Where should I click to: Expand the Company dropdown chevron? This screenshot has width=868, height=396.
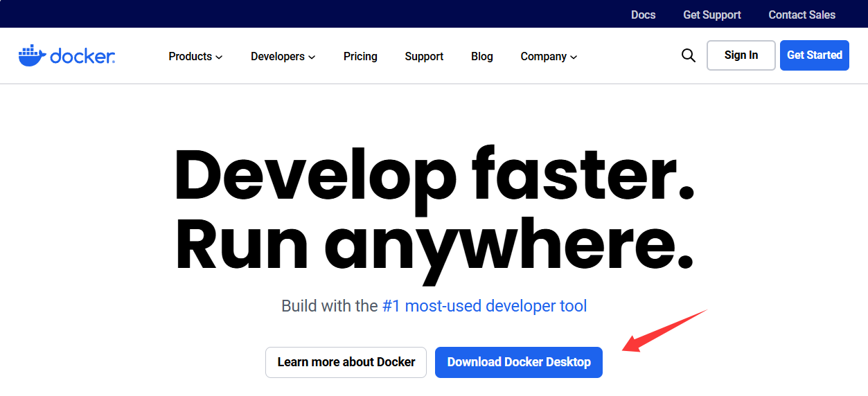click(574, 57)
